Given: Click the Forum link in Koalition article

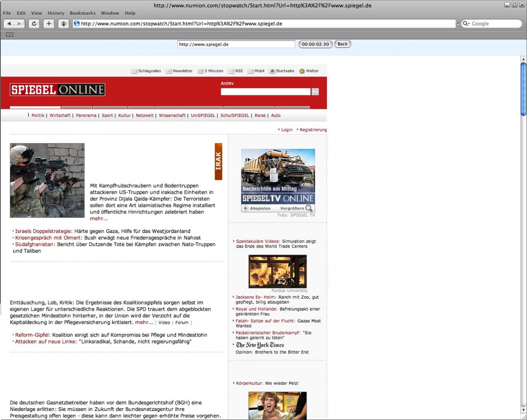Looking at the screenshot, I should pos(182,323).
